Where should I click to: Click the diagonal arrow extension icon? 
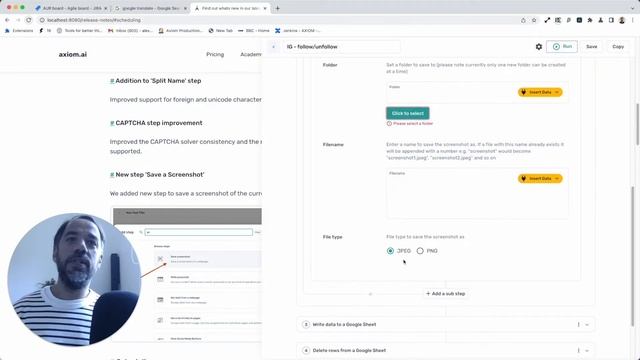(x=547, y=20)
